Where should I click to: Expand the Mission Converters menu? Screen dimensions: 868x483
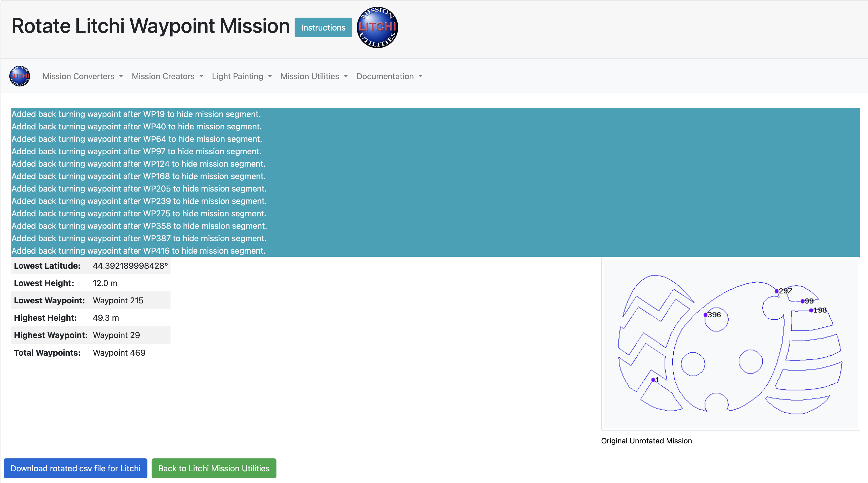pos(83,76)
